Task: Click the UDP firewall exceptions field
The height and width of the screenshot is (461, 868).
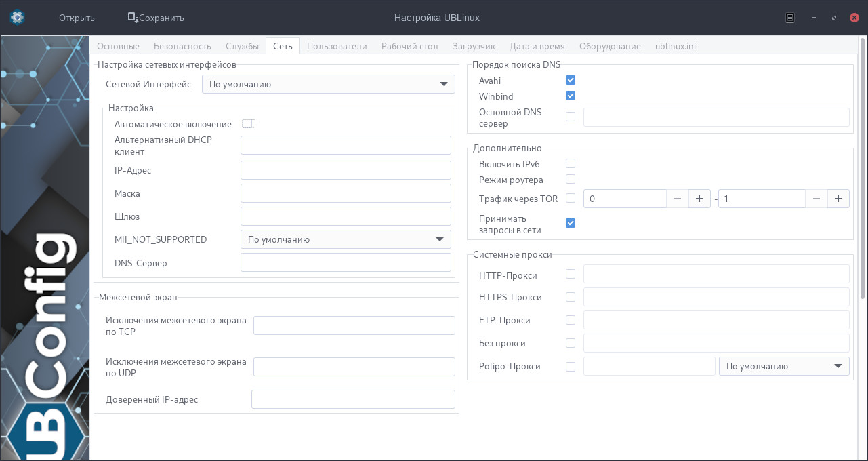Action: click(354, 367)
